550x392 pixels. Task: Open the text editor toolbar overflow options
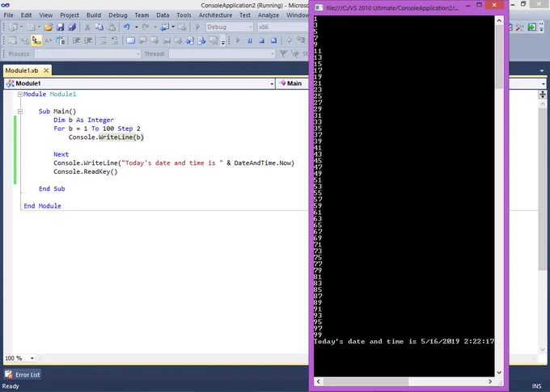[x=223, y=42]
